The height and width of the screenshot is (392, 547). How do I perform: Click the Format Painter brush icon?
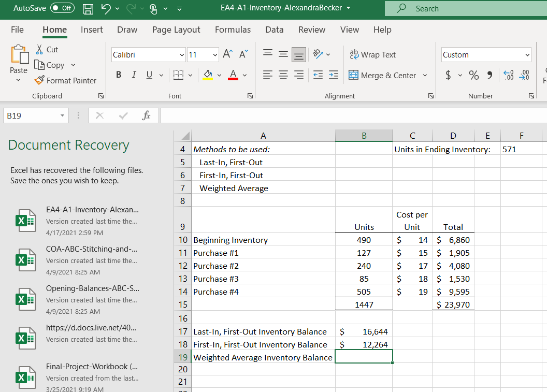pos(39,80)
